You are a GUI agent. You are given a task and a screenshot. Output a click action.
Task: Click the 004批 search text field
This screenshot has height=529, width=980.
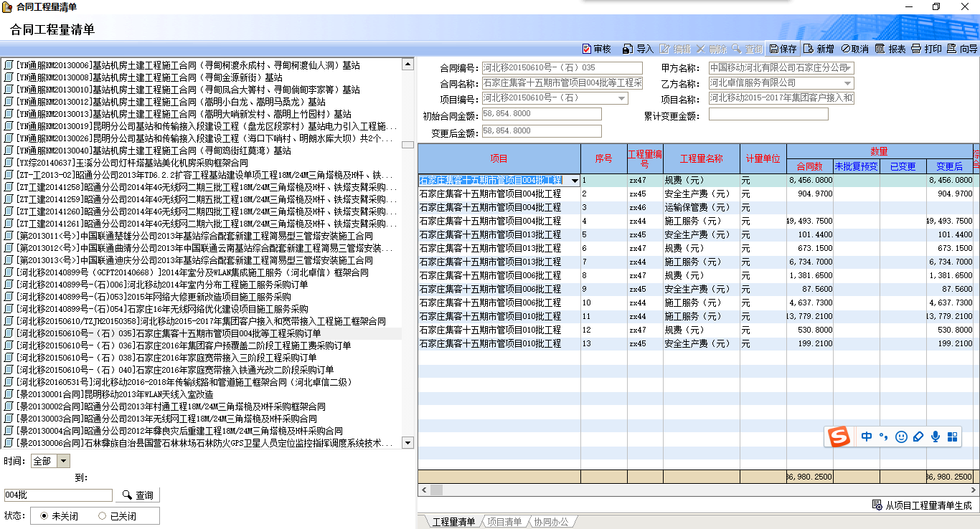pos(58,495)
